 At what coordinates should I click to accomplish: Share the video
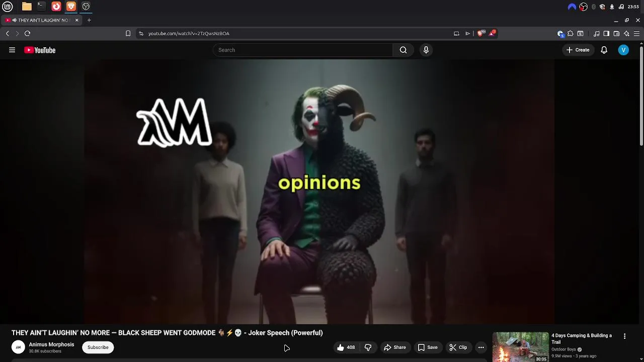coord(395,347)
